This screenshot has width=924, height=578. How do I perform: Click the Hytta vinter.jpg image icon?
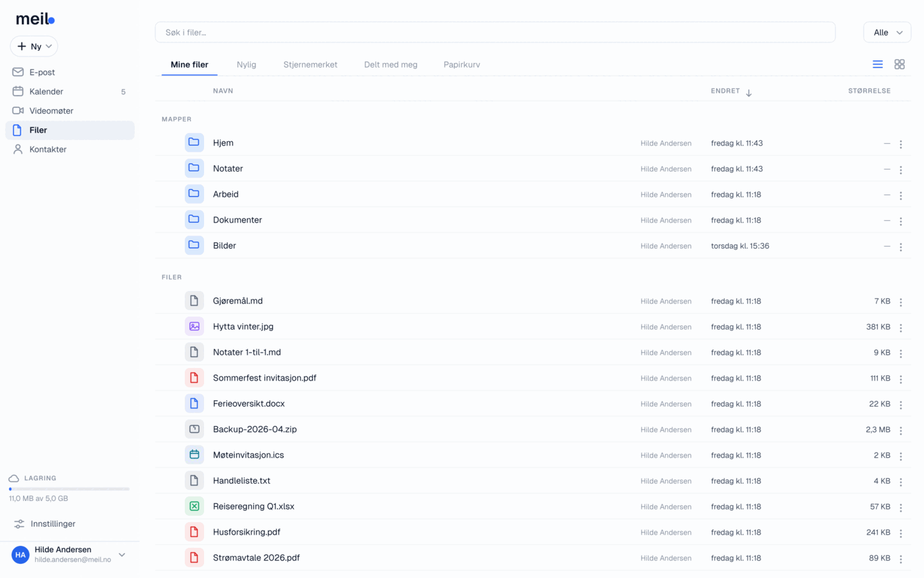[x=194, y=326]
